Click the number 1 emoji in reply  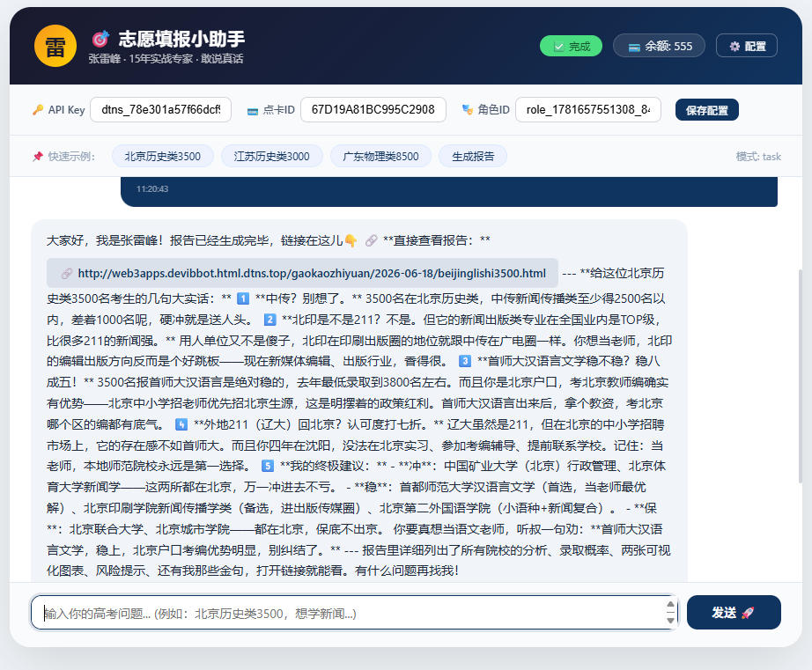[243, 298]
